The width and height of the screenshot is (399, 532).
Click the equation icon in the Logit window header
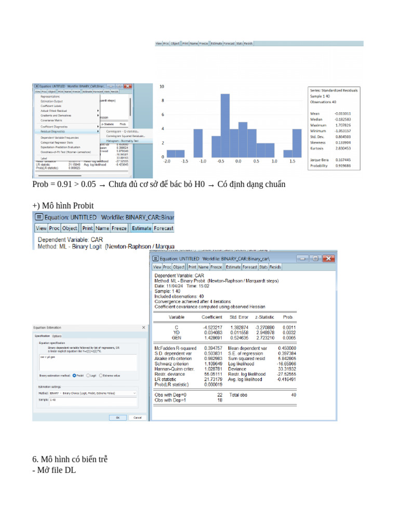(x=39, y=217)
